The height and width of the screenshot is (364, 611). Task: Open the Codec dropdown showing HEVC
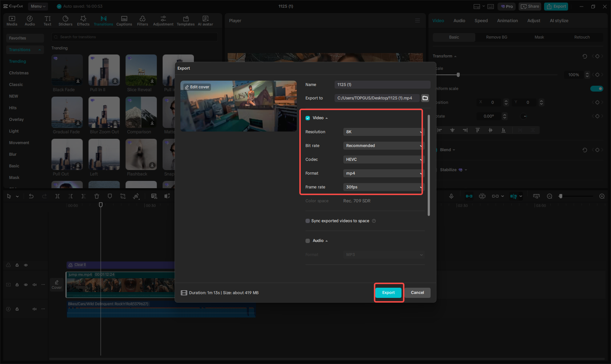click(383, 159)
